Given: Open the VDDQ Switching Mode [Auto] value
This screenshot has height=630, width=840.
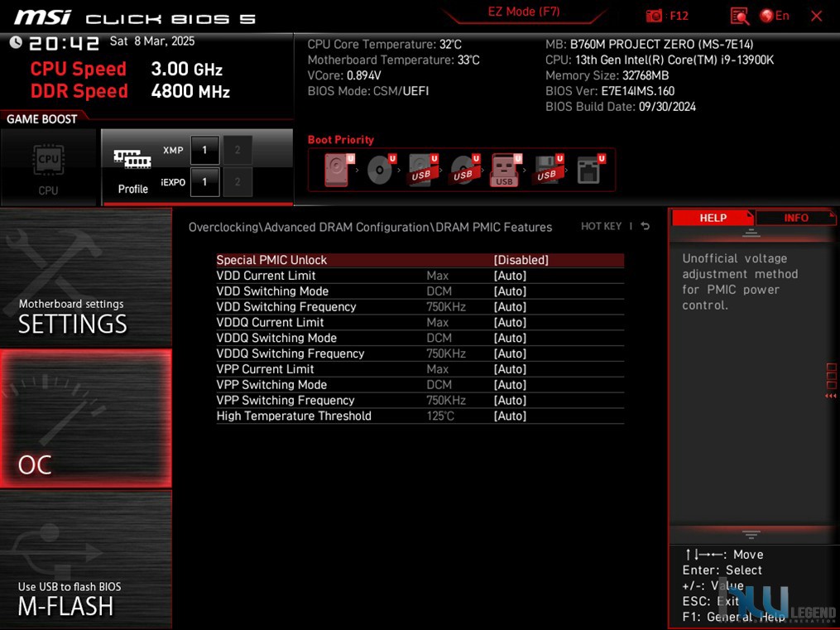Looking at the screenshot, I should (510, 338).
